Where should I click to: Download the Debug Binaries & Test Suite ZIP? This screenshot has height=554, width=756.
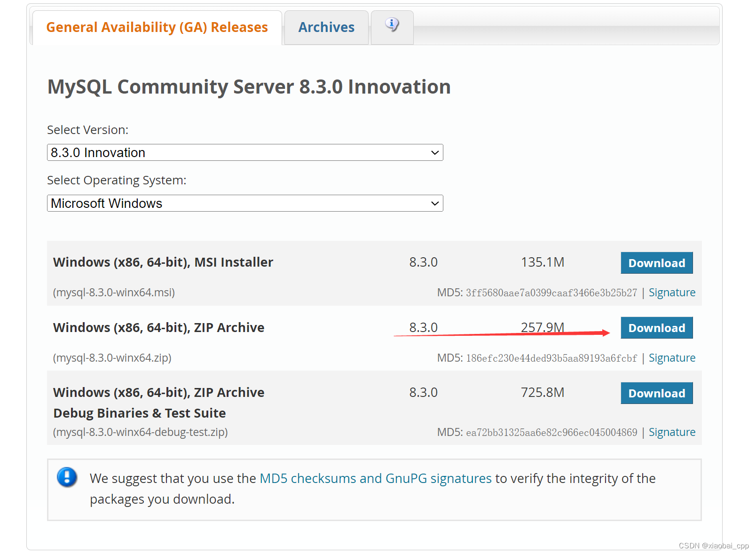pos(657,393)
